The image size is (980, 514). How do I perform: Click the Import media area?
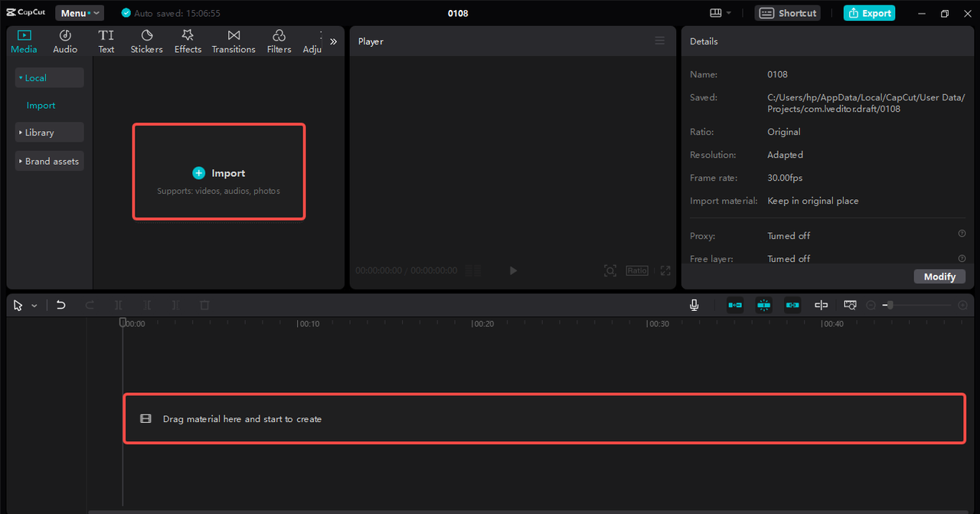pos(219,172)
